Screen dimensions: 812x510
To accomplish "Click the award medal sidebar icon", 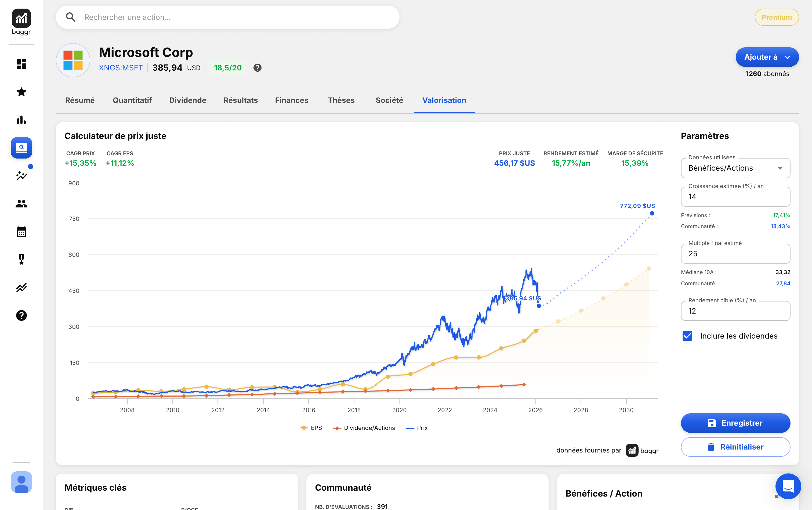I will (x=21, y=259).
